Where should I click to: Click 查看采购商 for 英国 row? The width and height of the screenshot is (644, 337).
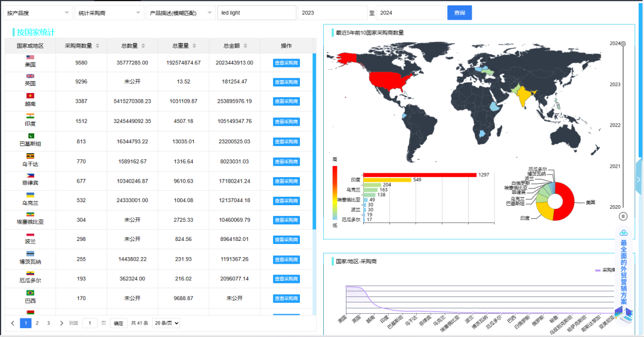point(286,82)
